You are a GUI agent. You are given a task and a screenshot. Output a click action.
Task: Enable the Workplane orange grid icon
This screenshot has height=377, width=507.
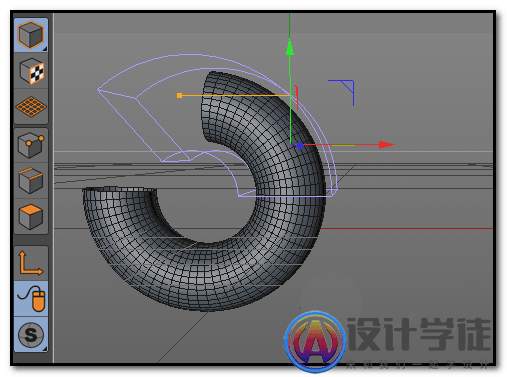click(31, 107)
